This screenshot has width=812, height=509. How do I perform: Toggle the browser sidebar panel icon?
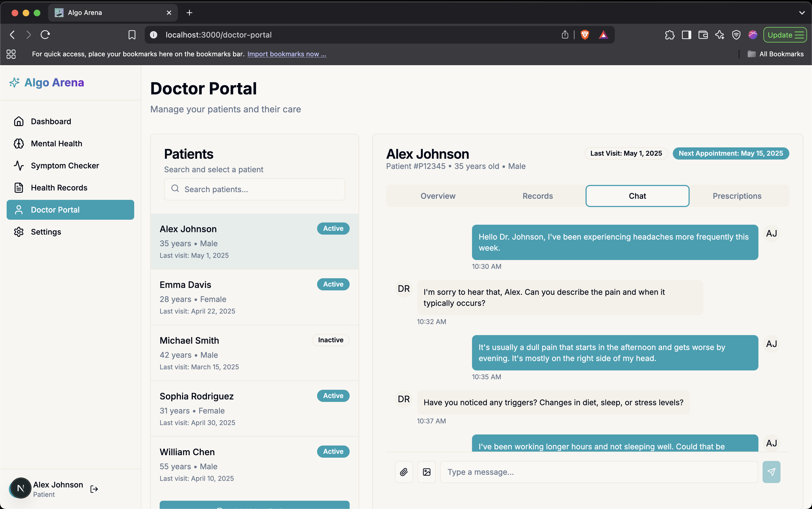coord(686,35)
